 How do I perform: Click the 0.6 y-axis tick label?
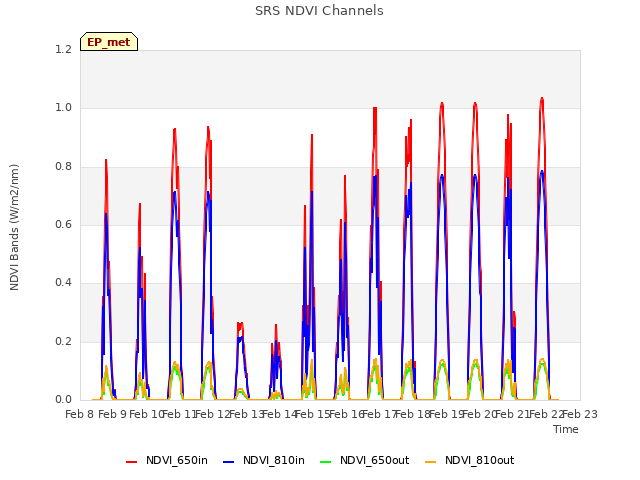(64, 224)
